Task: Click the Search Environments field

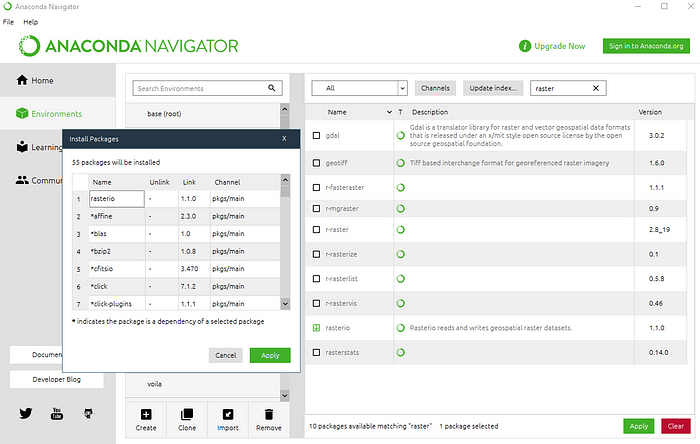Action: [x=208, y=88]
